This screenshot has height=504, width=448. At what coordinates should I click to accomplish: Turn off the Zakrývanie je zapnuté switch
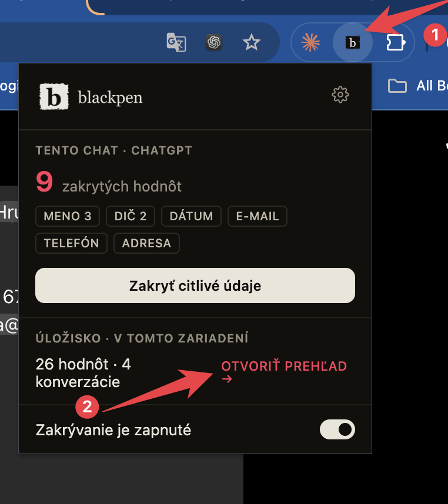tap(337, 429)
